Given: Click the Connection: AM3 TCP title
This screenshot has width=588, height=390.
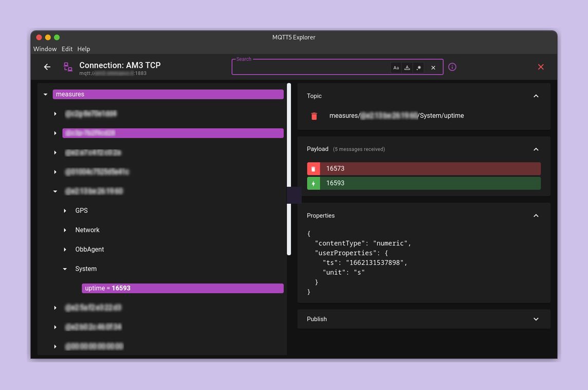Looking at the screenshot, I should [120, 65].
